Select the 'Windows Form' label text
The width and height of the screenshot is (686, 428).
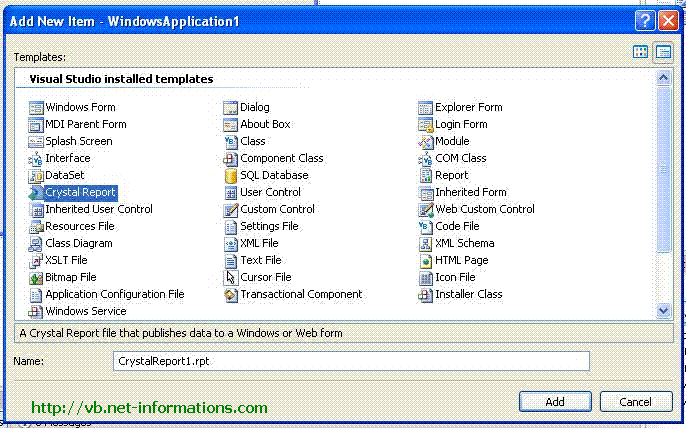point(80,107)
